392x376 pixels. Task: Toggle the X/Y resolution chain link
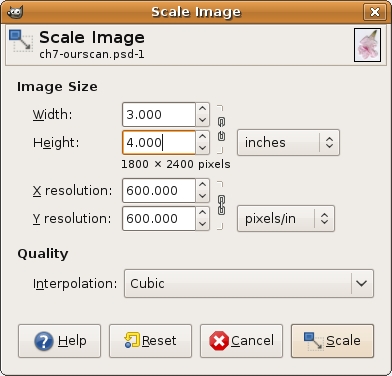[x=221, y=205]
